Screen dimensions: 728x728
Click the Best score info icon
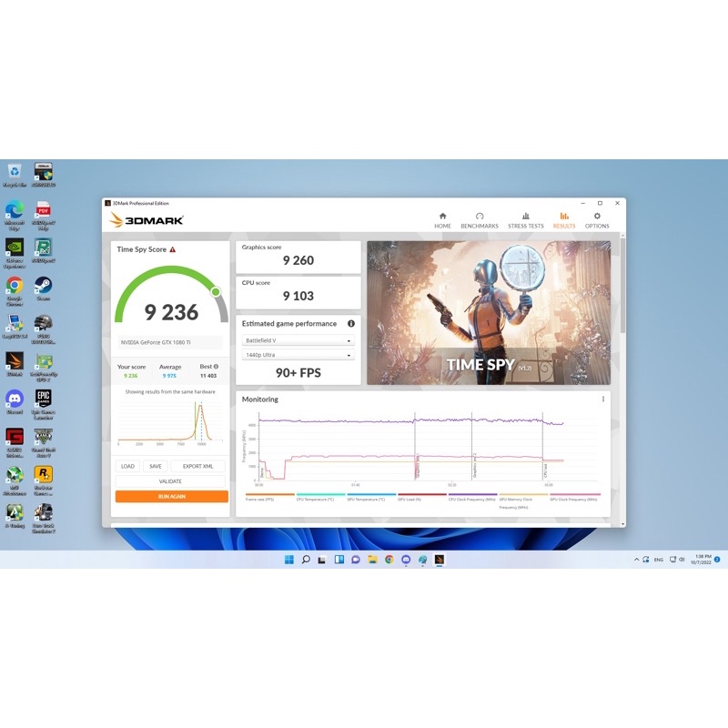tap(216, 367)
